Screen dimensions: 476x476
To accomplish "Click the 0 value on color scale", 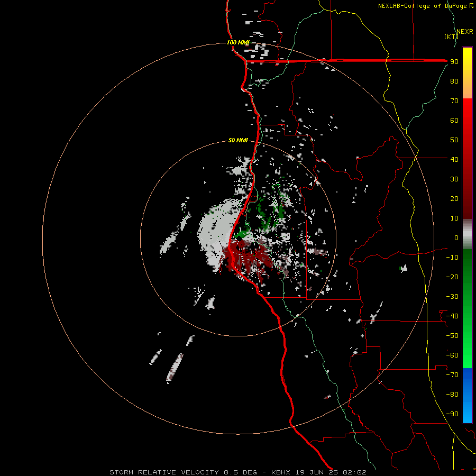I will (x=456, y=237).
